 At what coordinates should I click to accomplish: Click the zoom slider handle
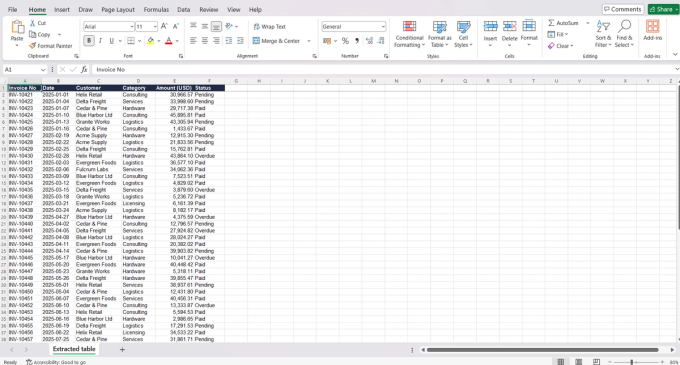coord(631,362)
